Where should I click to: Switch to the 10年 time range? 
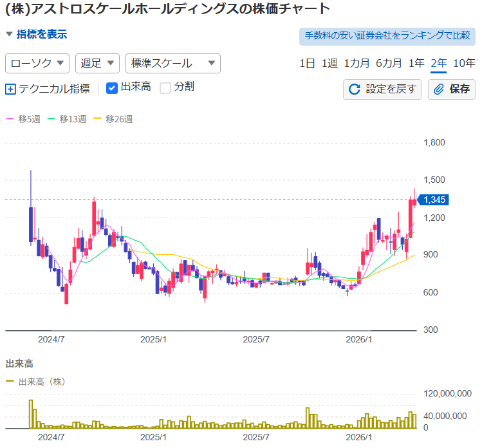click(x=464, y=63)
